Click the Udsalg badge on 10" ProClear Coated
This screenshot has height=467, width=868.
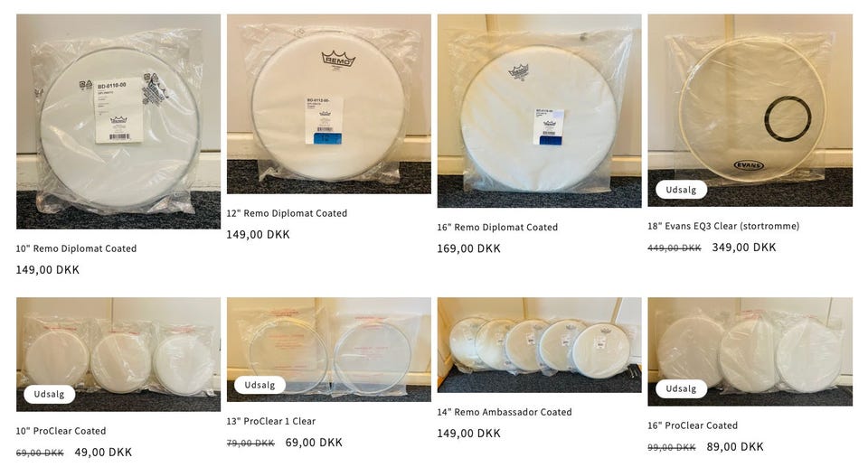(x=49, y=394)
